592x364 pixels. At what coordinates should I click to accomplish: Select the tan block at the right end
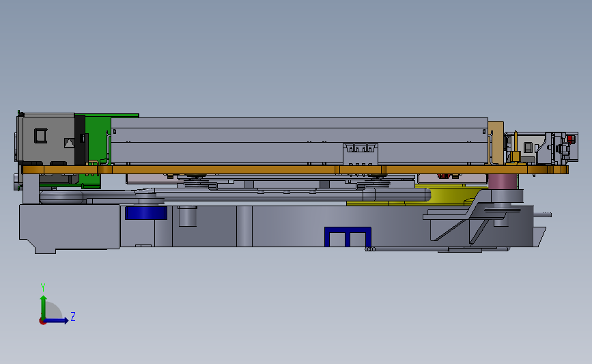coord(496,143)
